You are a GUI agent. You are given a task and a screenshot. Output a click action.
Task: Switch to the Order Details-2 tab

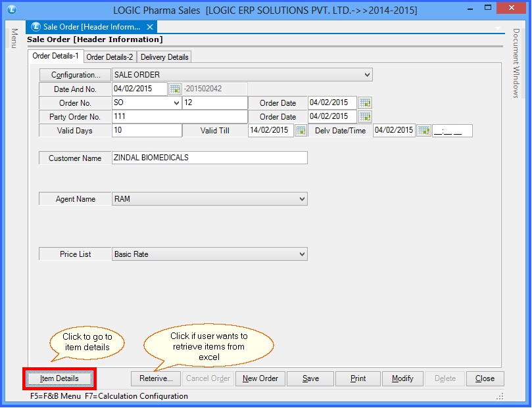110,57
